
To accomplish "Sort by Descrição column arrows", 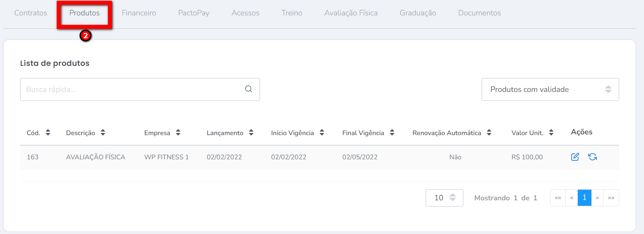I will click(x=103, y=133).
